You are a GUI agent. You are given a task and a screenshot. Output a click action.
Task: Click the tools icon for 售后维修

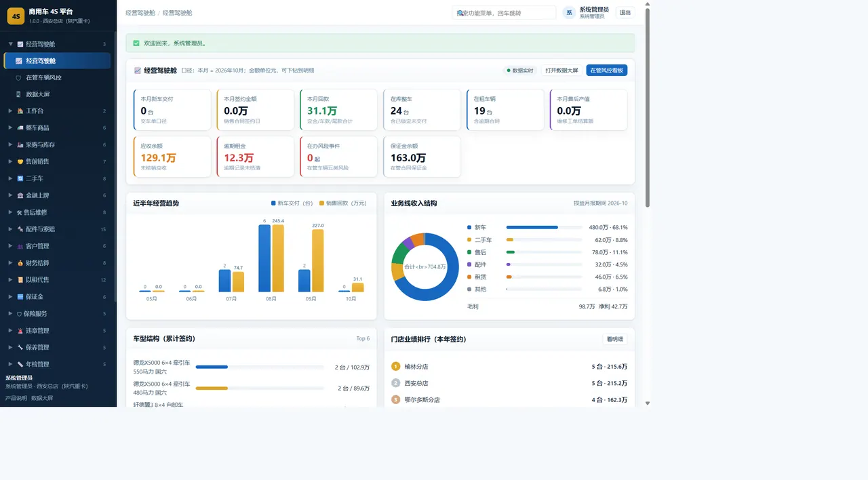click(x=20, y=212)
